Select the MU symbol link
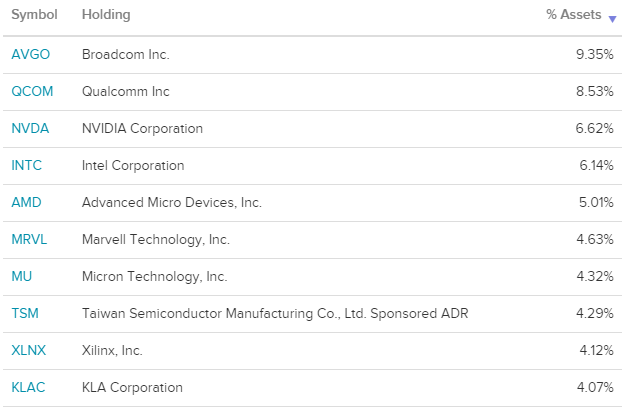623x411 pixels. tap(21, 276)
